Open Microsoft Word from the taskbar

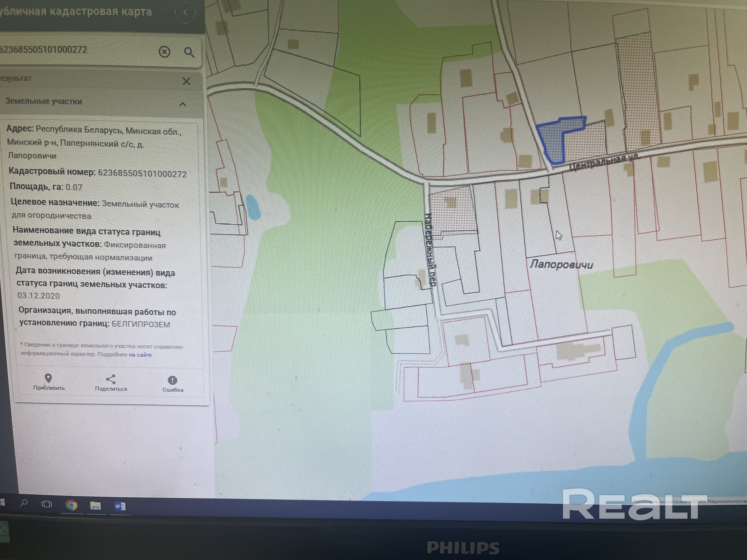click(x=120, y=506)
